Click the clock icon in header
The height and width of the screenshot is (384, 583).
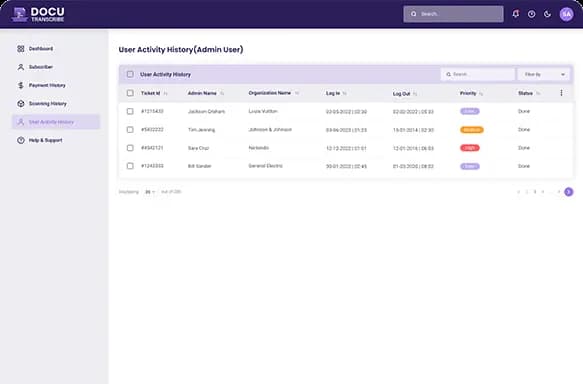click(x=531, y=14)
